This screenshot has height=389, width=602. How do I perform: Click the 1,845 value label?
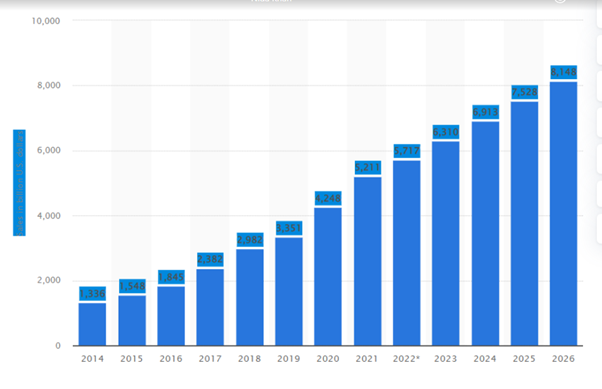pos(171,277)
